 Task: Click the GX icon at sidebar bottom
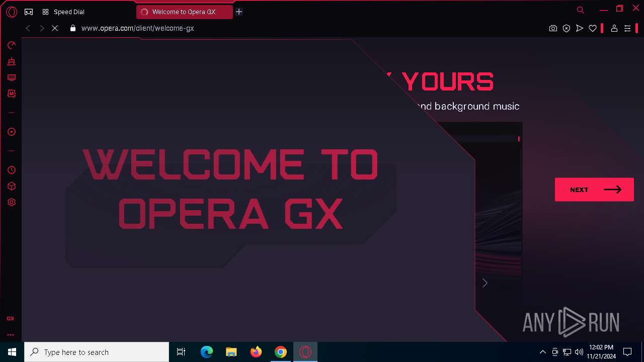coord(11,319)
